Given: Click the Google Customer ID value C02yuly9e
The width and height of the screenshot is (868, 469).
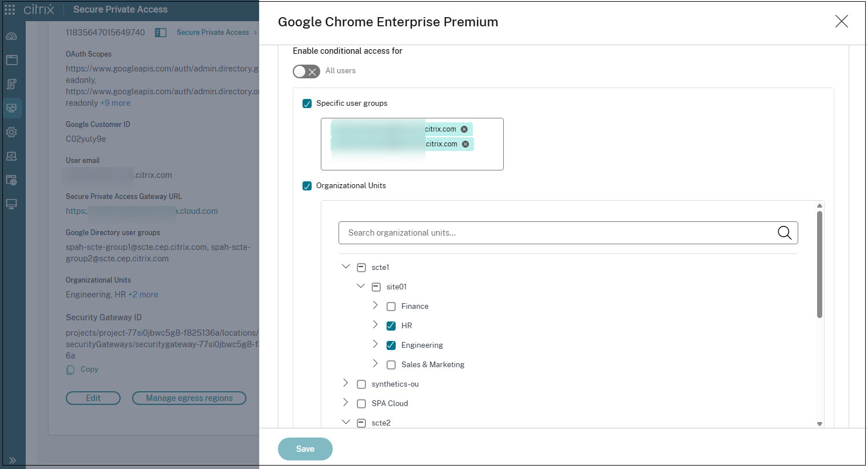Looking at the screenshot, I should click(x=86, y=139).
